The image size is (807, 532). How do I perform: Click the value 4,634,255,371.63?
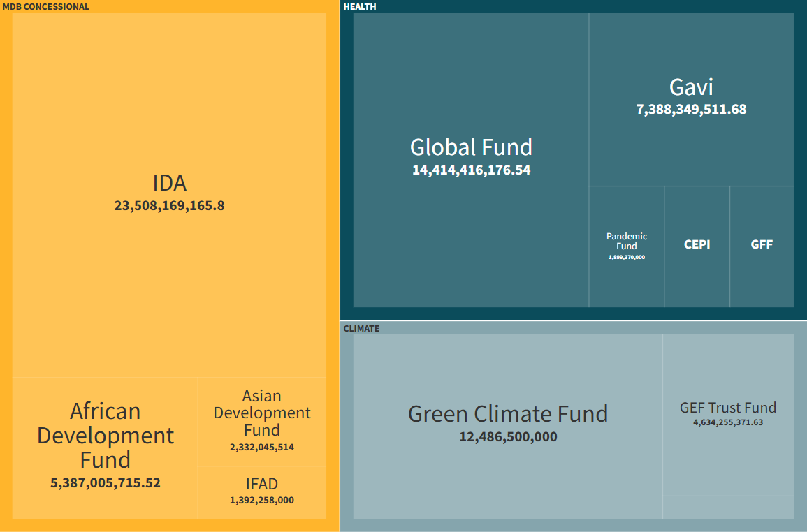[728, 422]
